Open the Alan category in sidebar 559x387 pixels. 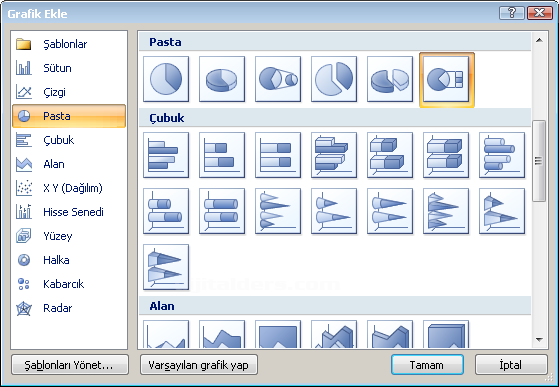(69, 164)
